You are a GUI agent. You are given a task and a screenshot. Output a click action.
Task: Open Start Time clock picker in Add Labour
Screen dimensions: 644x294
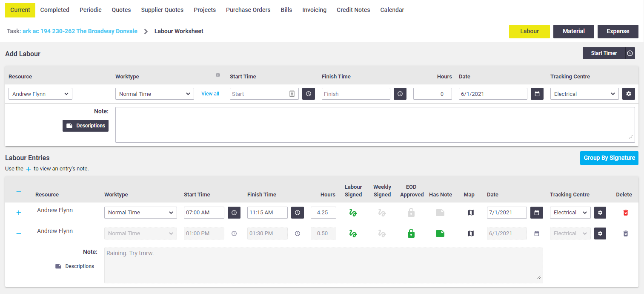309,94
